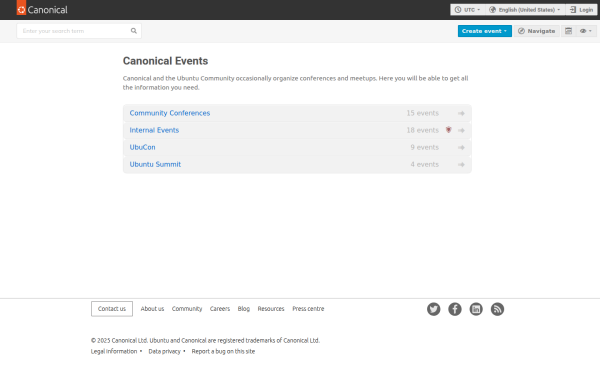This screenshot has height=375, width=600.
Task: Open the UTC timezone dropdown
Action: (468, 10)
